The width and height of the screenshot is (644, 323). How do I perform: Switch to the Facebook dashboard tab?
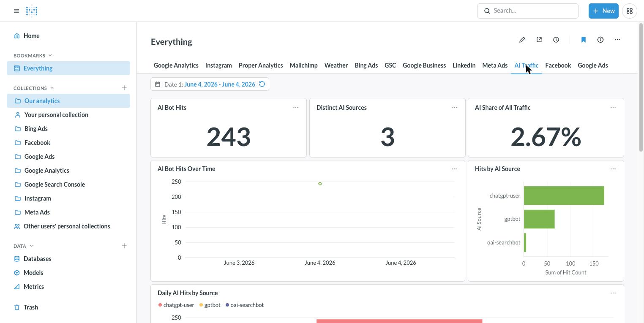(x=558, y=65)
